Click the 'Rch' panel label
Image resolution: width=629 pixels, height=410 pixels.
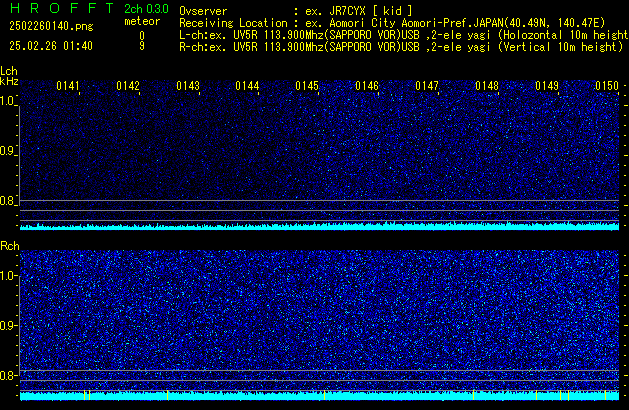coord(10,246)
